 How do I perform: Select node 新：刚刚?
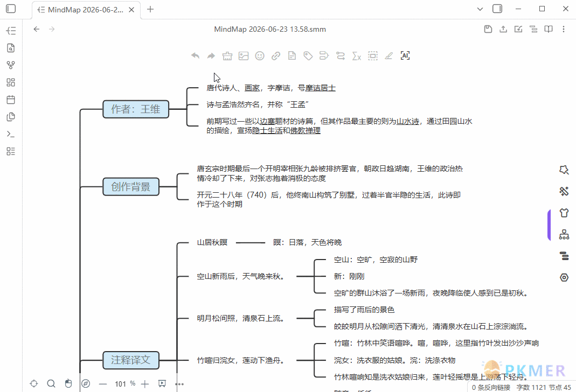click(x=349, y=276)
